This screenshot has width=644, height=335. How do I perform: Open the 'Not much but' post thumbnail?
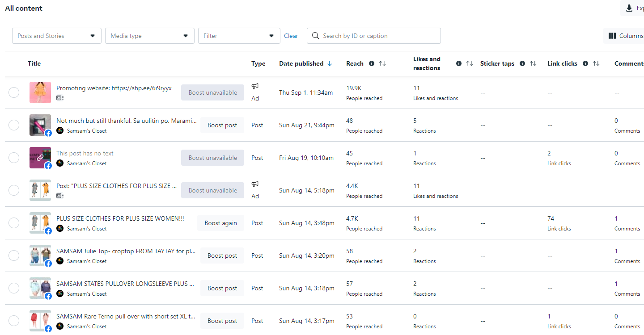click(40, 125)
